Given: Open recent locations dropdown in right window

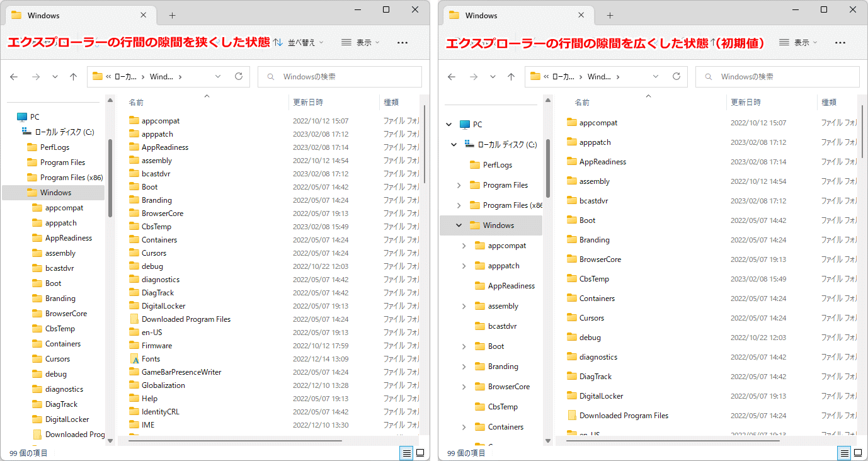Looking at the screenshot, I should coord(493,77).
